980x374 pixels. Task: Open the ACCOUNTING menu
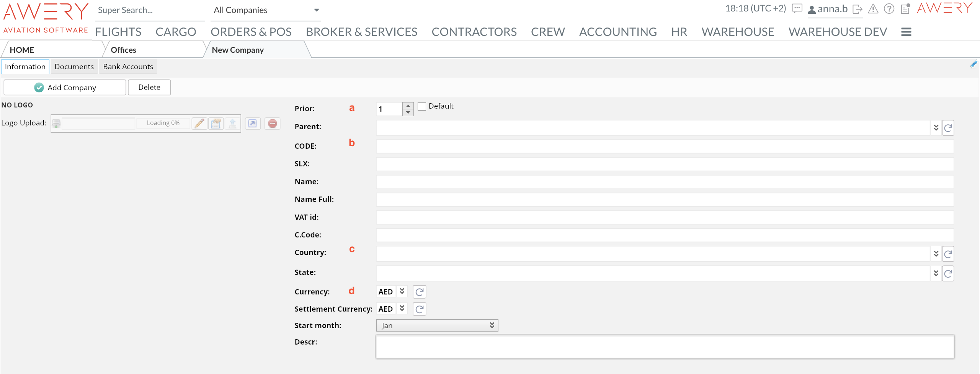(617, 32)
